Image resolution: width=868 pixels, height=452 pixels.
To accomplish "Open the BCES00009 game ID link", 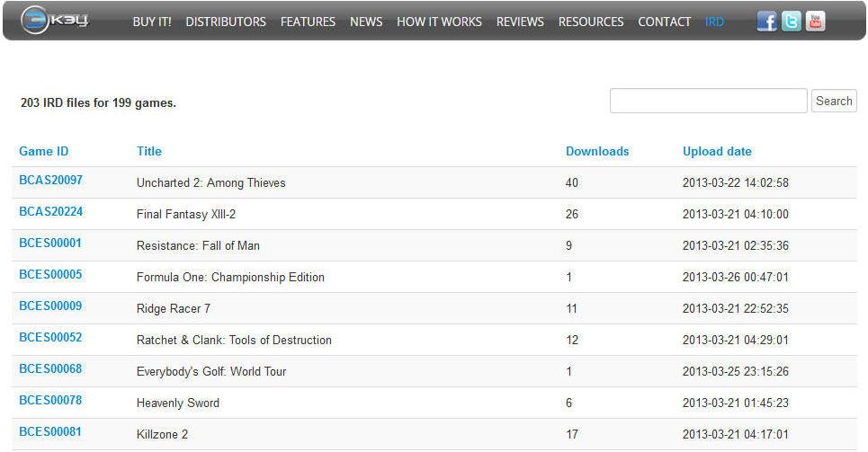I will (50, 306).
